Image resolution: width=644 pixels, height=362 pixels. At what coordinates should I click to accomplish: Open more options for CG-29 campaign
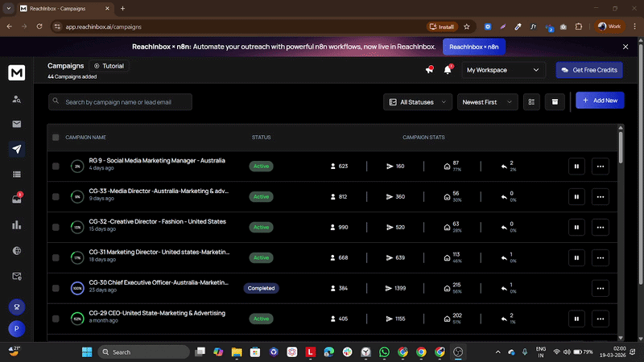600,319
